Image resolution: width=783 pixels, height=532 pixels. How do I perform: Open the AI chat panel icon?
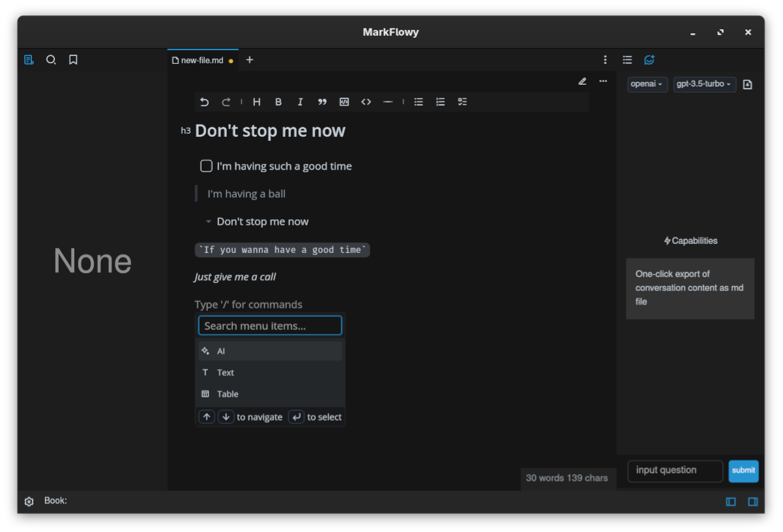coord(649,60)
